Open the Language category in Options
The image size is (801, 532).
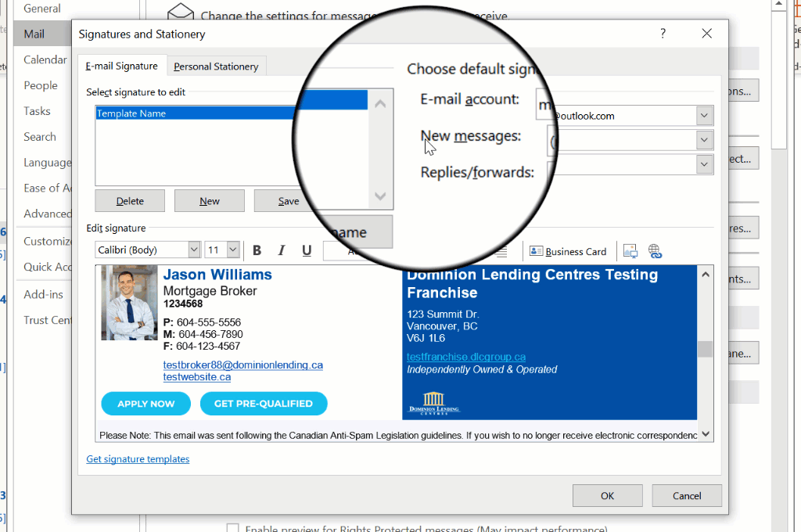pos(47,163)
